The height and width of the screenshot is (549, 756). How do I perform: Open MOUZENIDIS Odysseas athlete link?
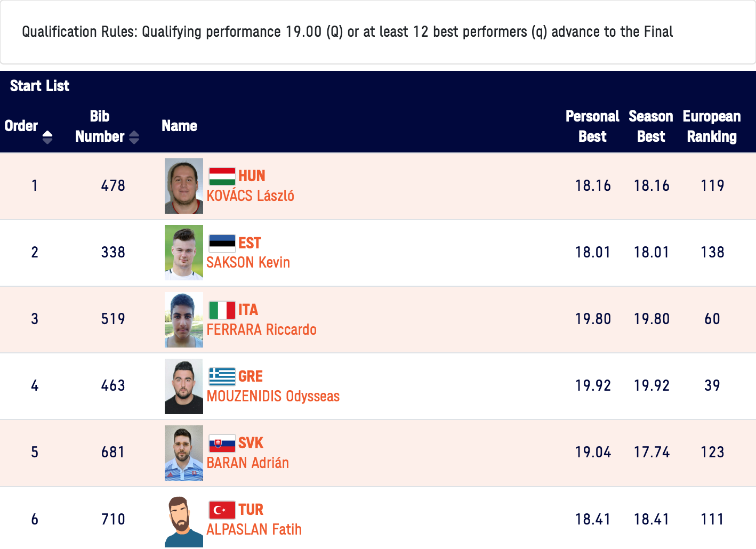(273, 397)
